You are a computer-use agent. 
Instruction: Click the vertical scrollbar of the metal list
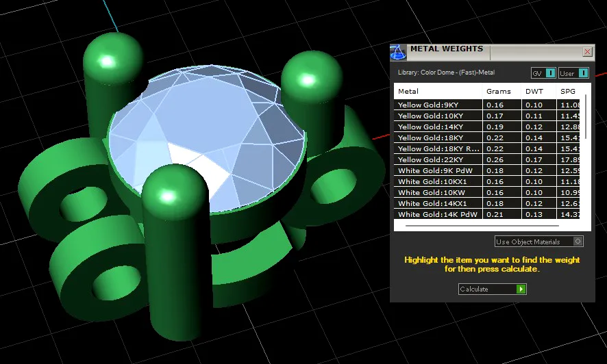pos(586,116)
